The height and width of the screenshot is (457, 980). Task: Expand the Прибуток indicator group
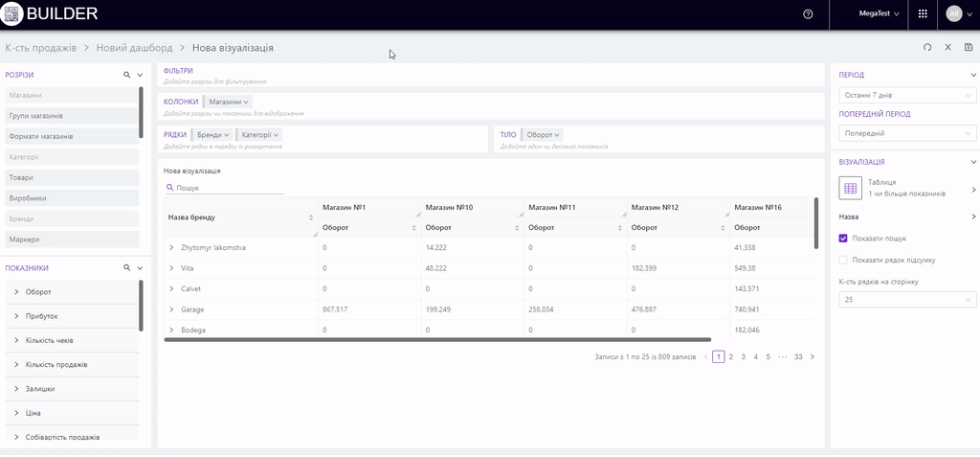[x=16, y=316]
